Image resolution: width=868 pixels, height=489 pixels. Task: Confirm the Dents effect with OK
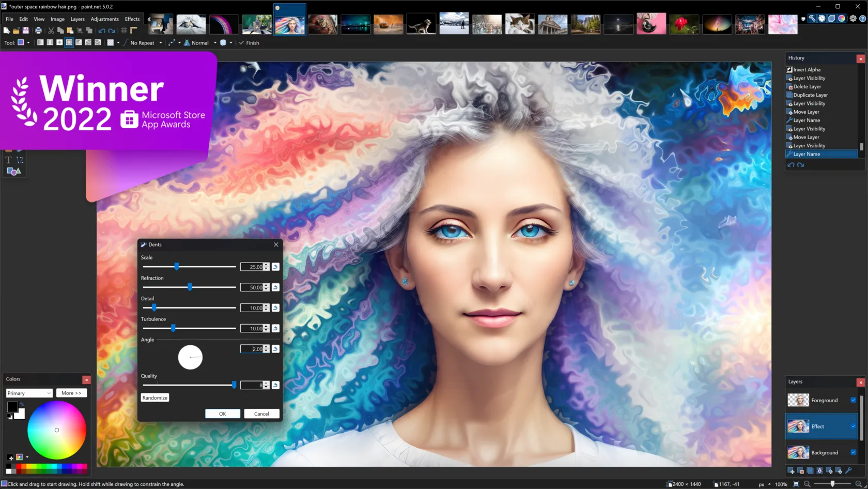222,414
